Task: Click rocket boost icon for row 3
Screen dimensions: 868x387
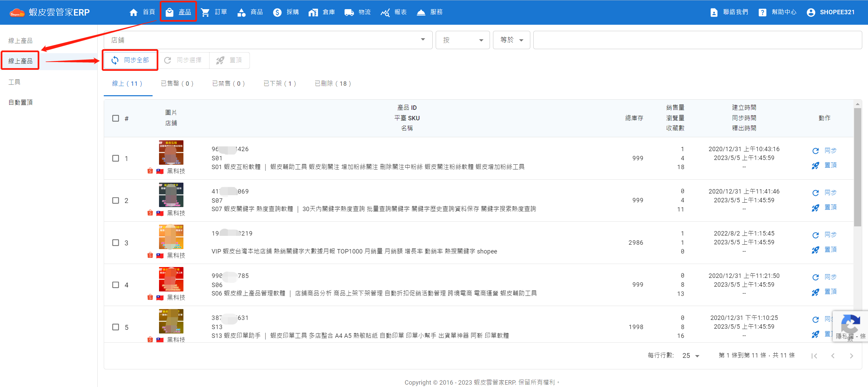Action: tap(815, 250)
